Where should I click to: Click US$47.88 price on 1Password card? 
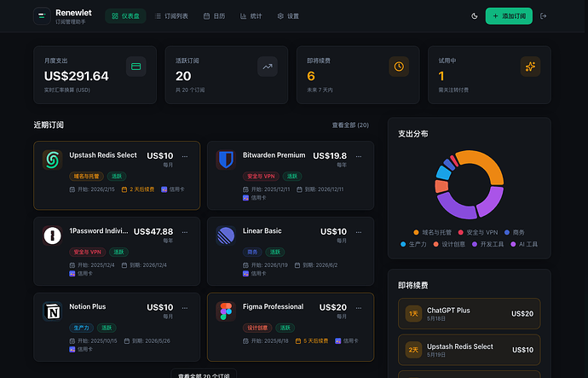pyautogui.click(x=153, y=231)
